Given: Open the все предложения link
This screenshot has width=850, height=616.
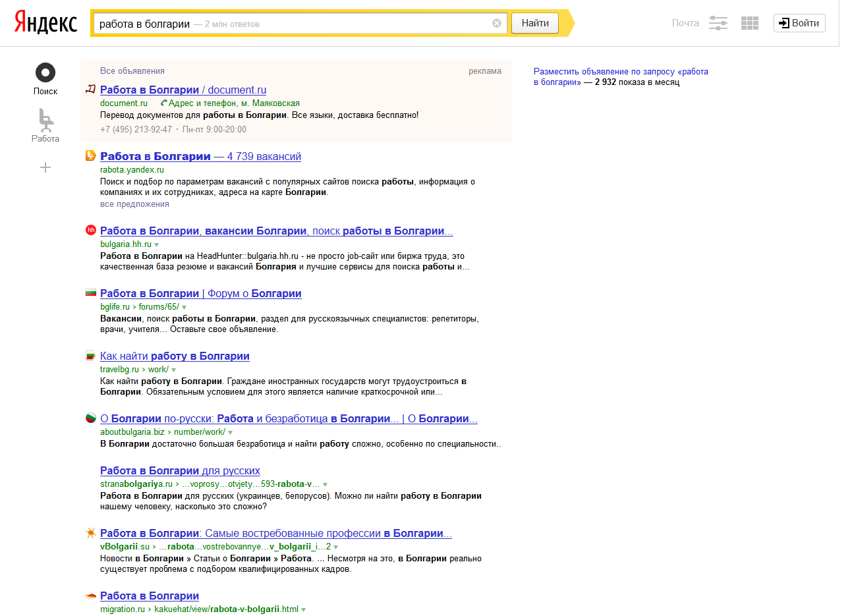Looking at the screenshot, I should 134,204.
